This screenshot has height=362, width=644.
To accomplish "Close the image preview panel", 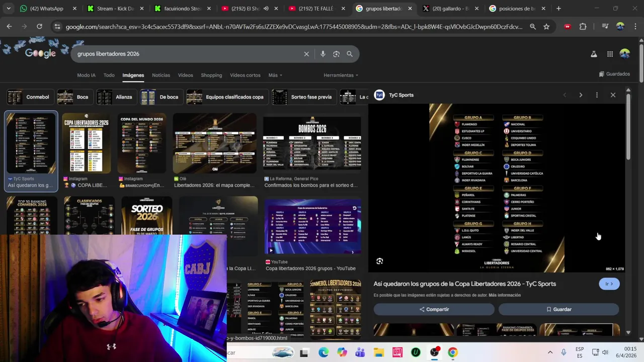I will (613, 95).
